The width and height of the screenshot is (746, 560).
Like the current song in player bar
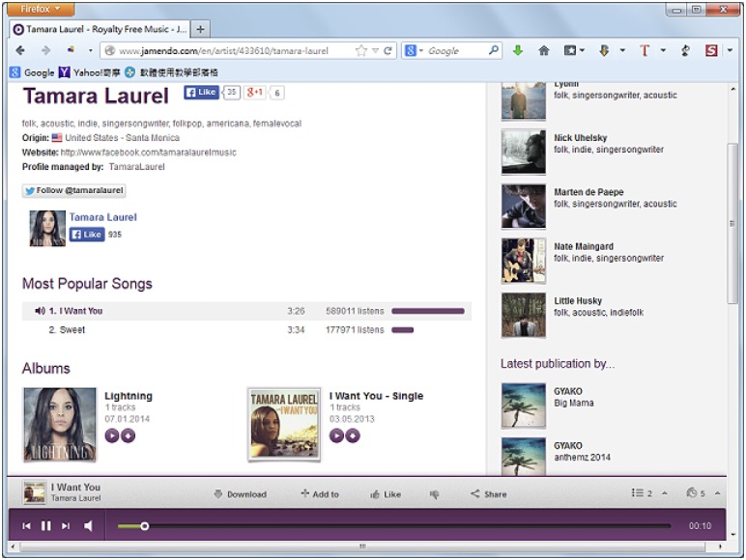point(386,494)
